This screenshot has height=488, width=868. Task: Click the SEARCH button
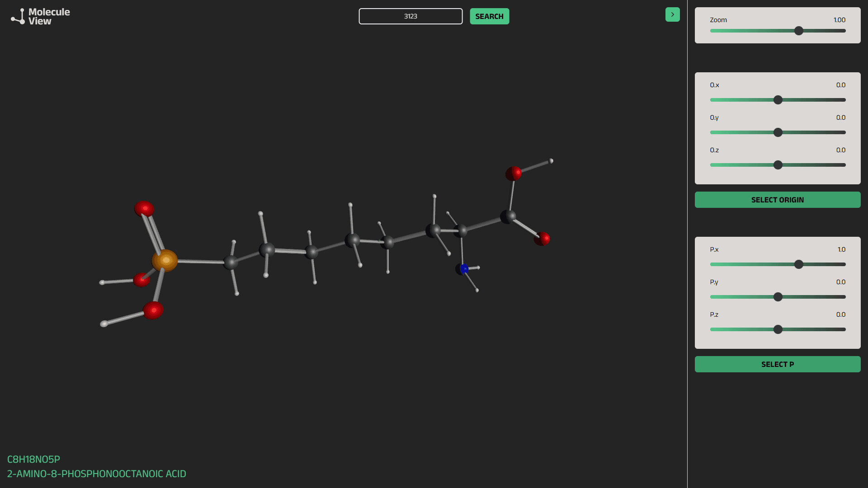489,16
